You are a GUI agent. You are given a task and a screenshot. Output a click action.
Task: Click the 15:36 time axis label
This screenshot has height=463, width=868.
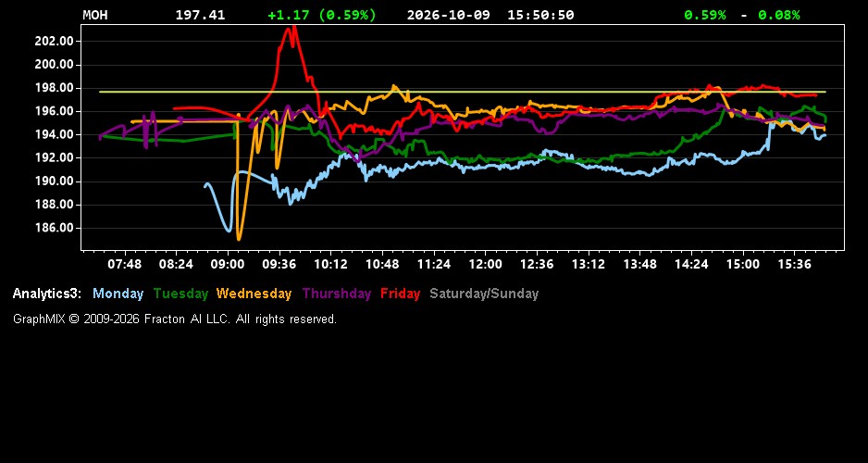(x=794, y=264)
